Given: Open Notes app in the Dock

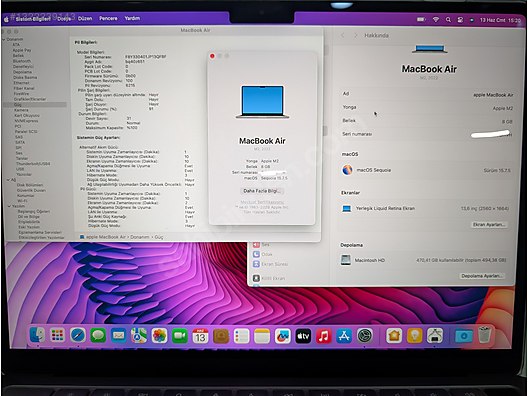Looking at the screenshot, I should 262,335.
